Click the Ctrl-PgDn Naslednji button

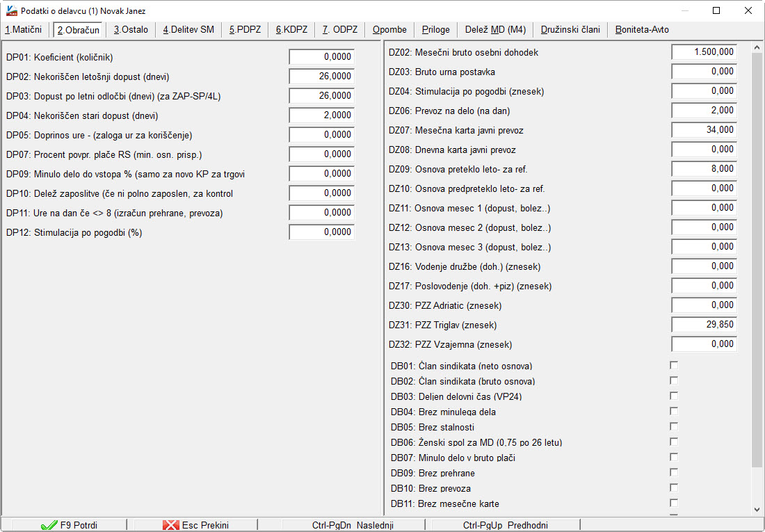pyautogui.click(x=353, y=525)
